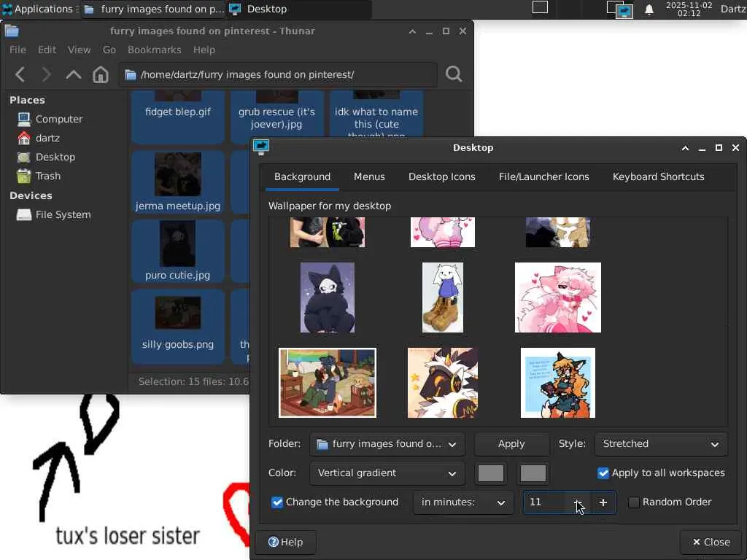This screenshot has height=560, width=747.
Task: Click the Dartz user label in panel
Action: click(732, 9)
